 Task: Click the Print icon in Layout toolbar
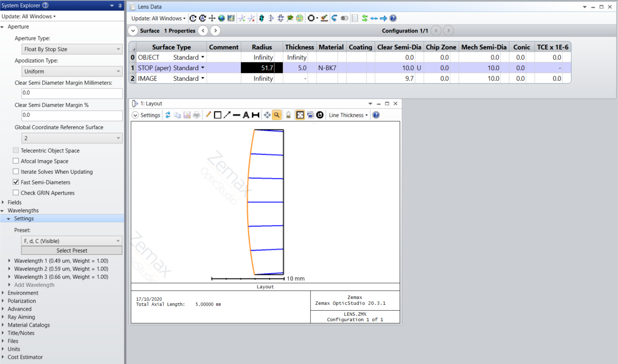coord(197,115)
